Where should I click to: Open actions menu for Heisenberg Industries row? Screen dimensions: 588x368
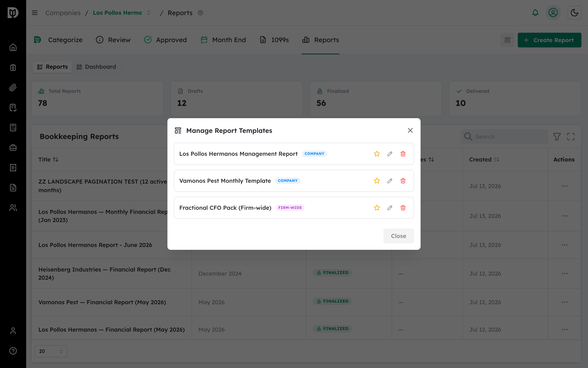[x=565, y=274]
